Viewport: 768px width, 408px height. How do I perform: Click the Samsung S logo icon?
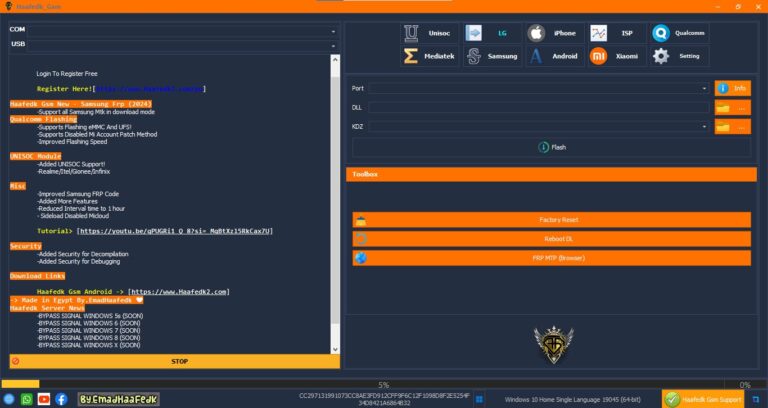[x=474, y=56]
